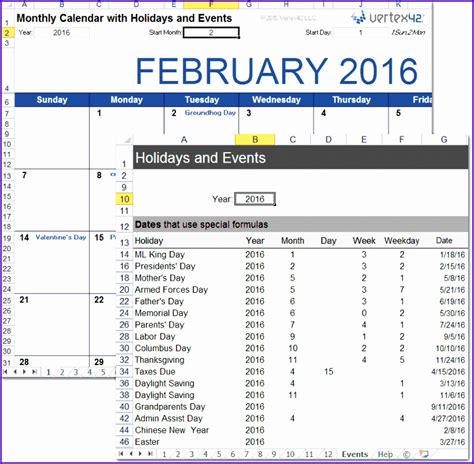
Task: Click the FEBRUARY 2016 title
Action: point(276,71)
